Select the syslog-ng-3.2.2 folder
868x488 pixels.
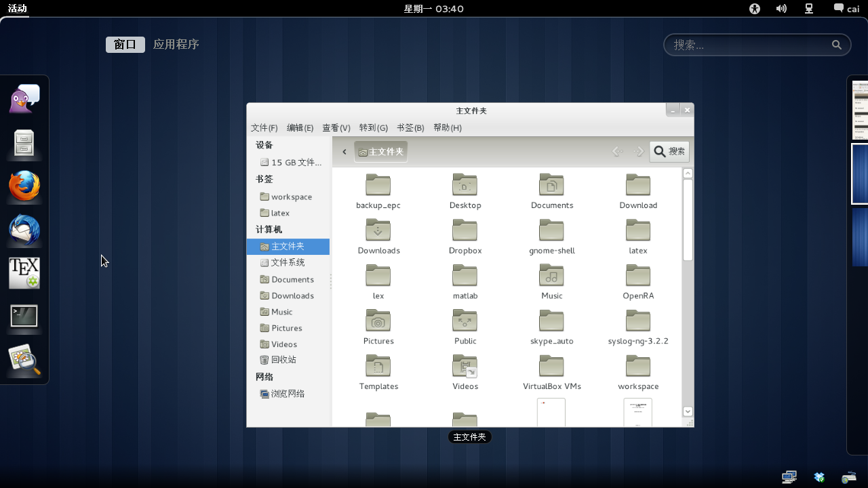coord(638,328)
